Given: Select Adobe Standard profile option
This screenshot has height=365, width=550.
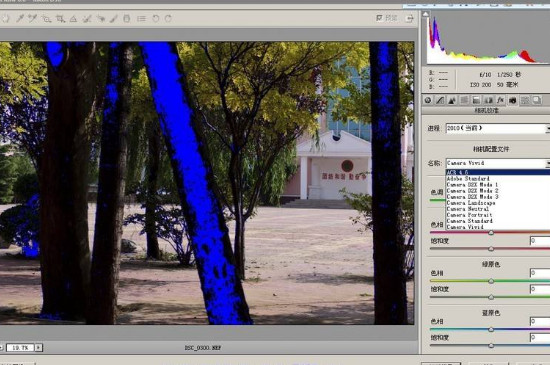Looking at the screenshot, I should [468, 178].
